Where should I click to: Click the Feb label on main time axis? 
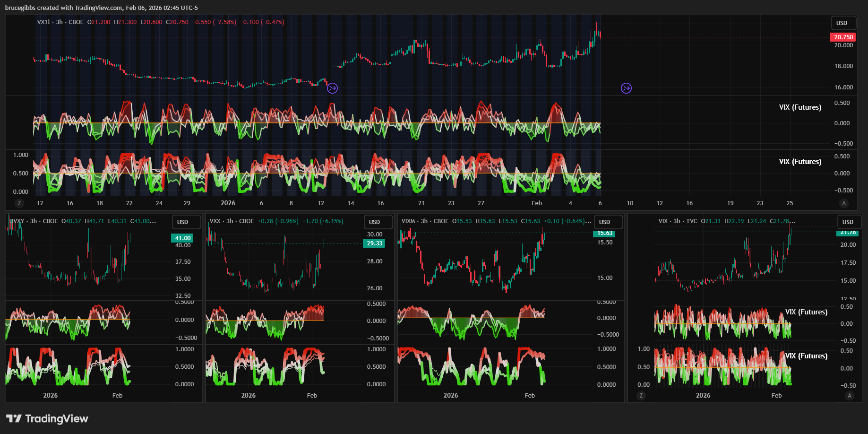click(537, 203)
